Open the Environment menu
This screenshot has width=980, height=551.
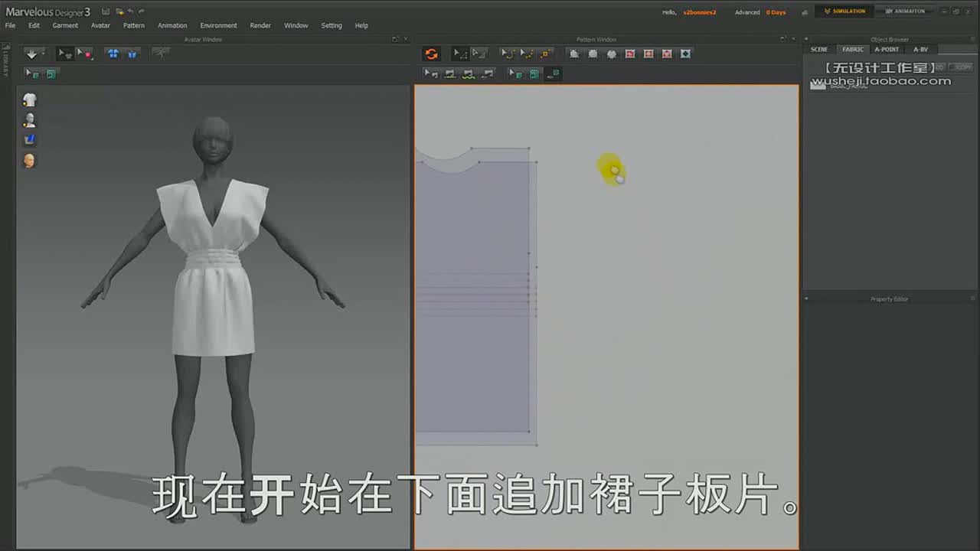click(x=218, y=25)
